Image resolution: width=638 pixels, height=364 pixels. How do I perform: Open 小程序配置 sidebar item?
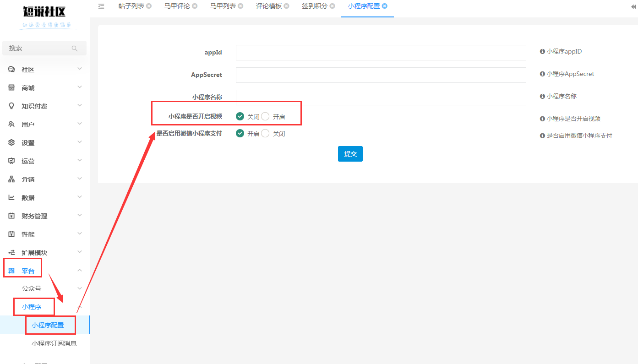[x=48, y=326]
